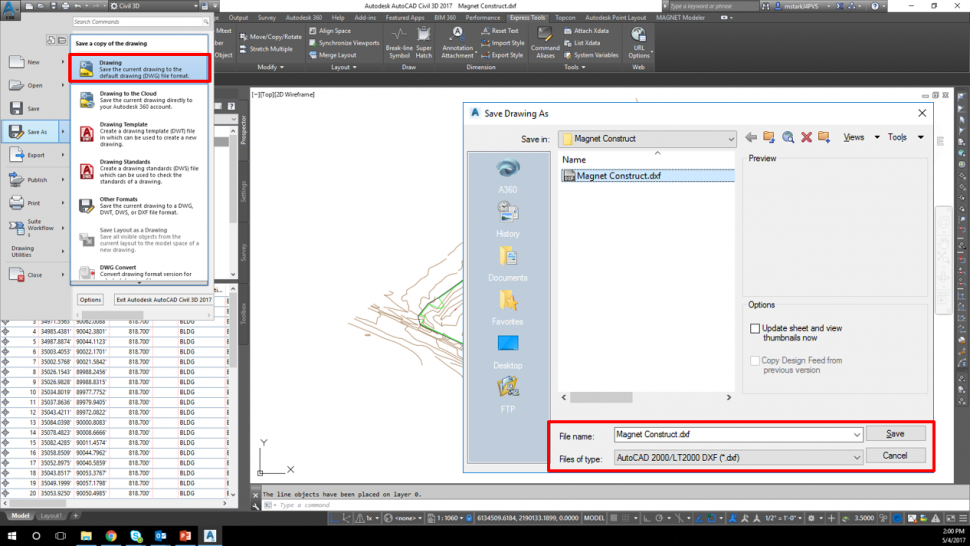Select Documents shortcut in Save dialog sidebar
970x546 pixels.
[x=507, y=264]
